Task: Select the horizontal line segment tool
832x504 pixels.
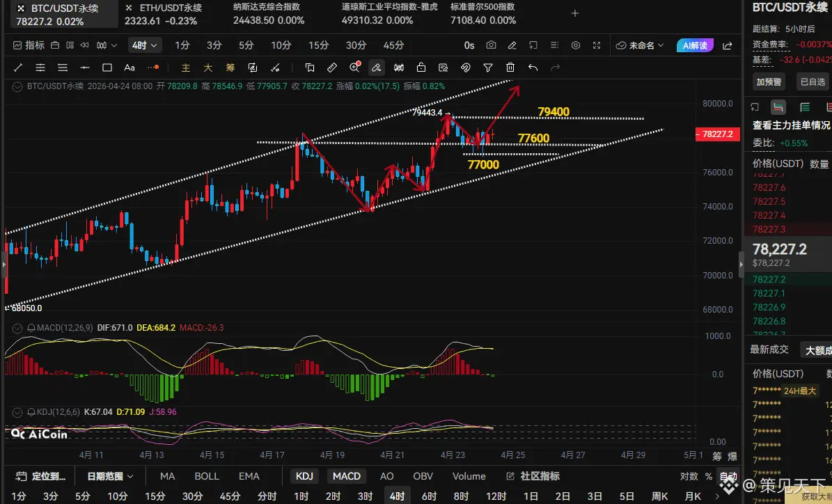Action: 85,68
